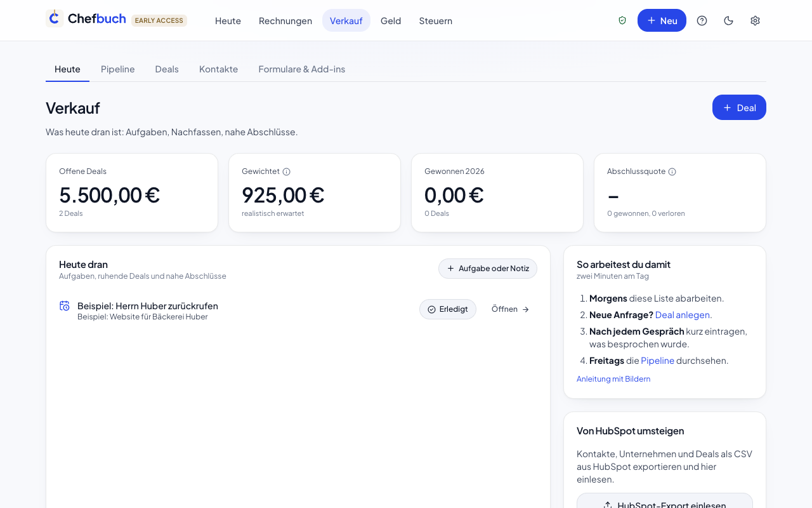Click the Chefbuch logo icon

55,18
